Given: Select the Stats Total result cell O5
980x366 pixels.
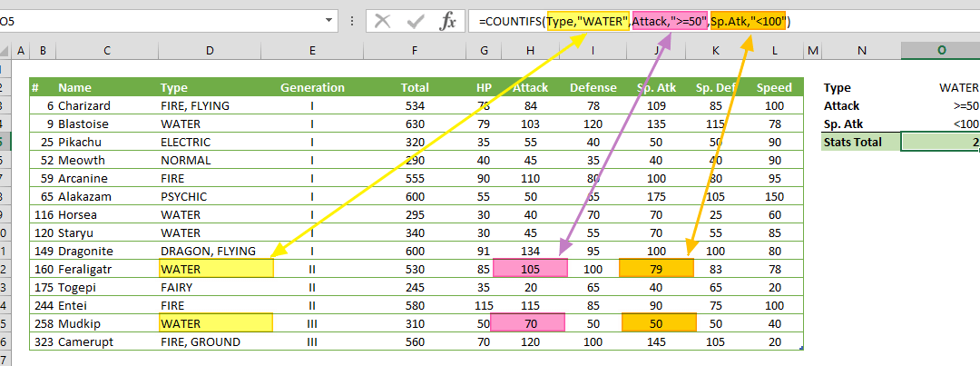Looking at the screenshot, I should [941, 142].
